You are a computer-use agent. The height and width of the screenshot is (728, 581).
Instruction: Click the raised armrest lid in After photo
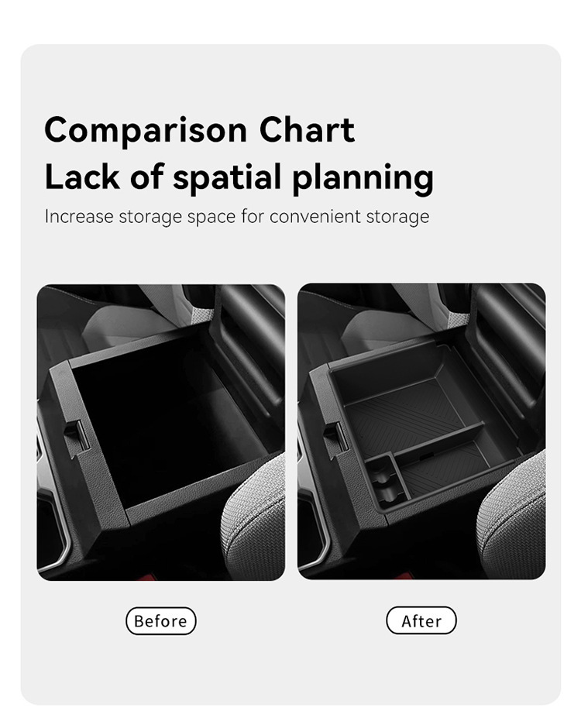[507, 341]
